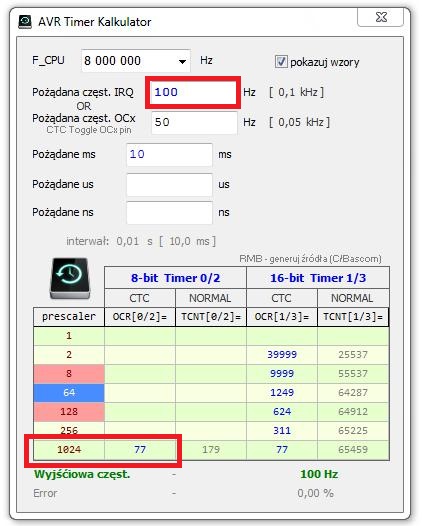This screenshot has height=526, width=422.
Task: Select the 16-bit Timer 1/3 header
Action: click(318, 278)
